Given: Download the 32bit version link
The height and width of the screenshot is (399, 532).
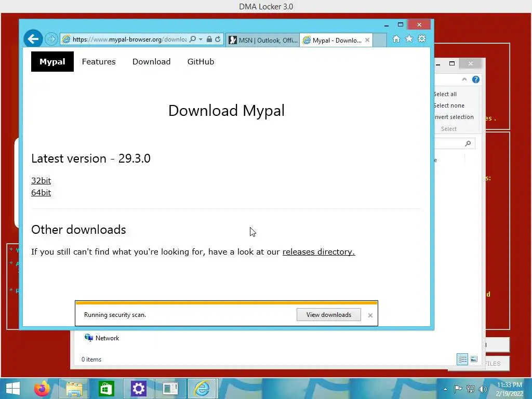Looking at the screenshot, I should tap(41, 180).
